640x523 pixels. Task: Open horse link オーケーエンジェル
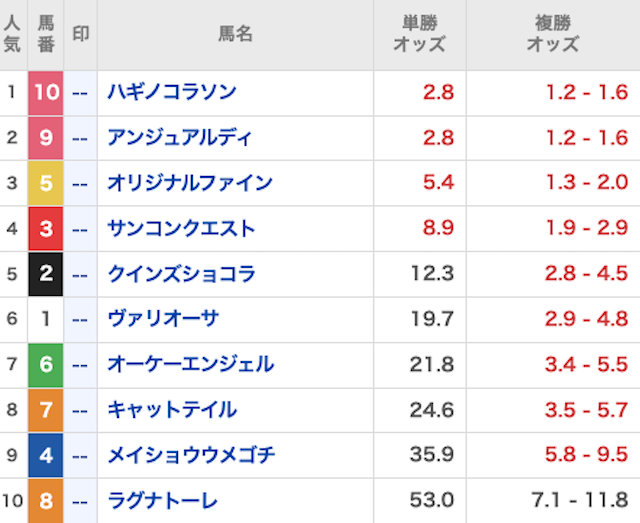click(190, 364)
